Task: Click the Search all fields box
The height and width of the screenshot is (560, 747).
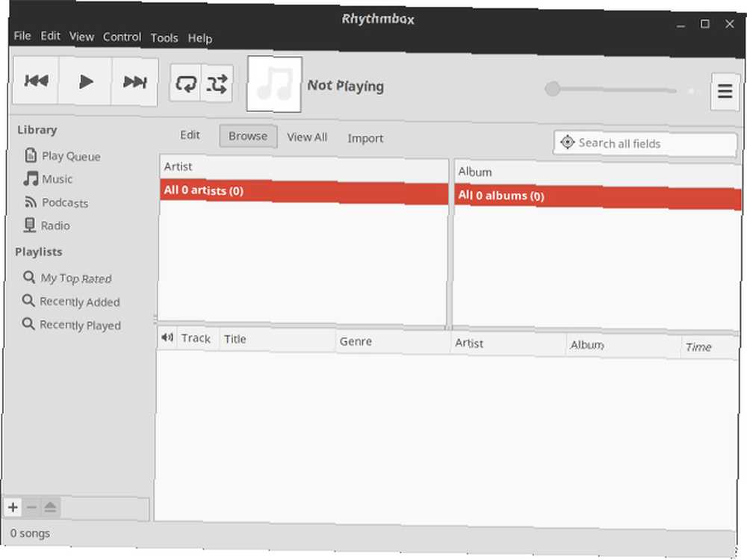Action: click(645, 143)
